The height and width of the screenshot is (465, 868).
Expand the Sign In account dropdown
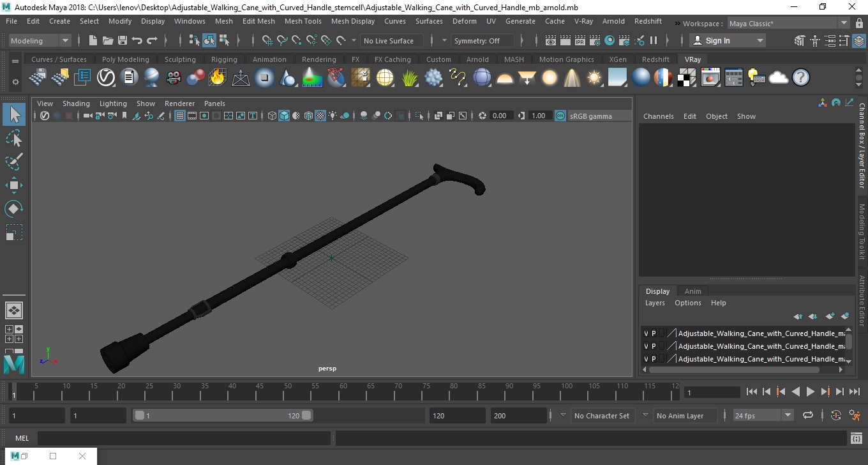728,40
